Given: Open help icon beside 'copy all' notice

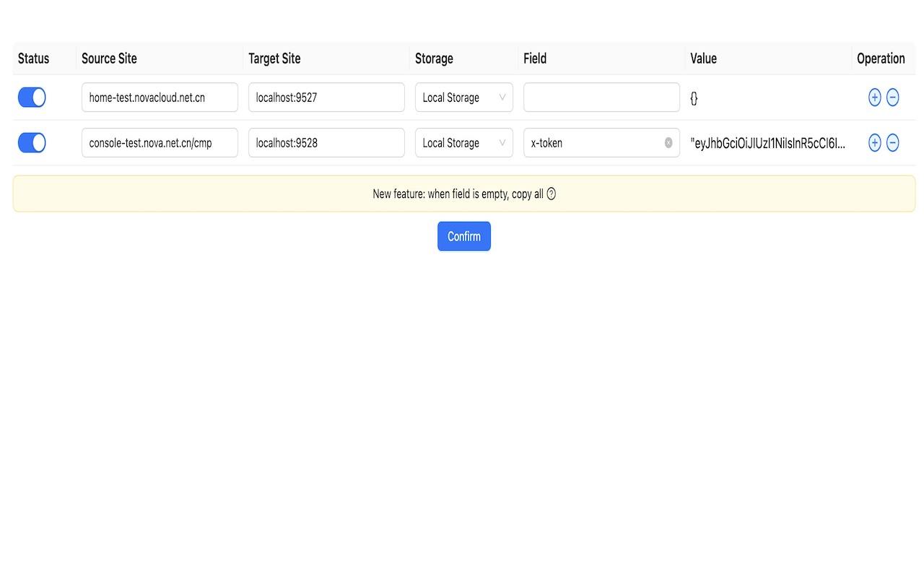Looking at the screenshot, I should click(x=552, y=194).
